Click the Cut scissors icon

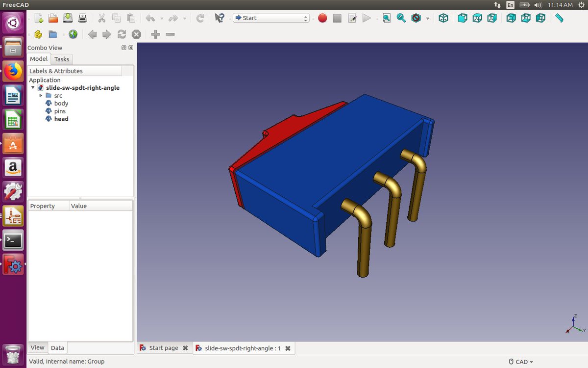click(x=102, y=18)
